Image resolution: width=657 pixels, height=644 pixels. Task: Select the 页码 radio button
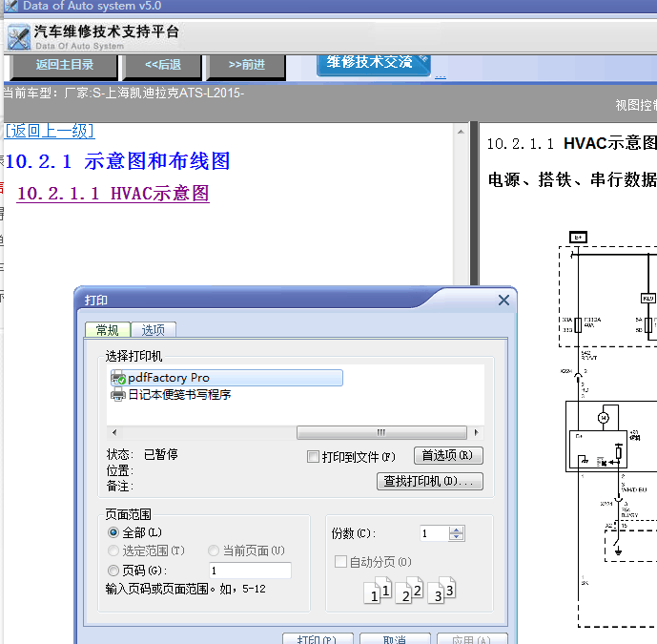[113, 571]
